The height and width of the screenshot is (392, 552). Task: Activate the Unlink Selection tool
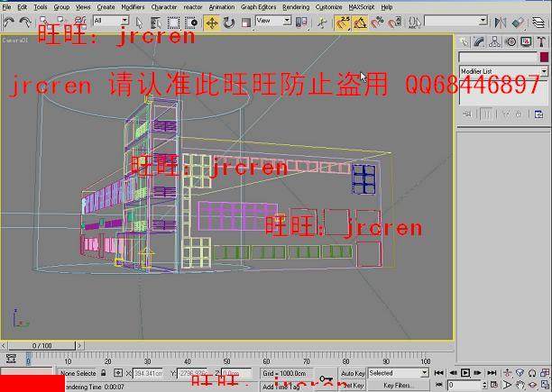point(61,22)
